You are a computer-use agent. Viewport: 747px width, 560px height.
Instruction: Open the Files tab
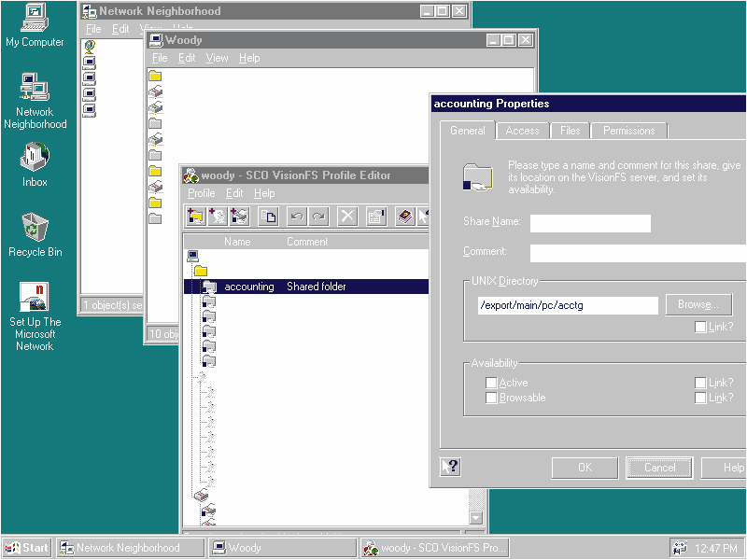point(570,131)
